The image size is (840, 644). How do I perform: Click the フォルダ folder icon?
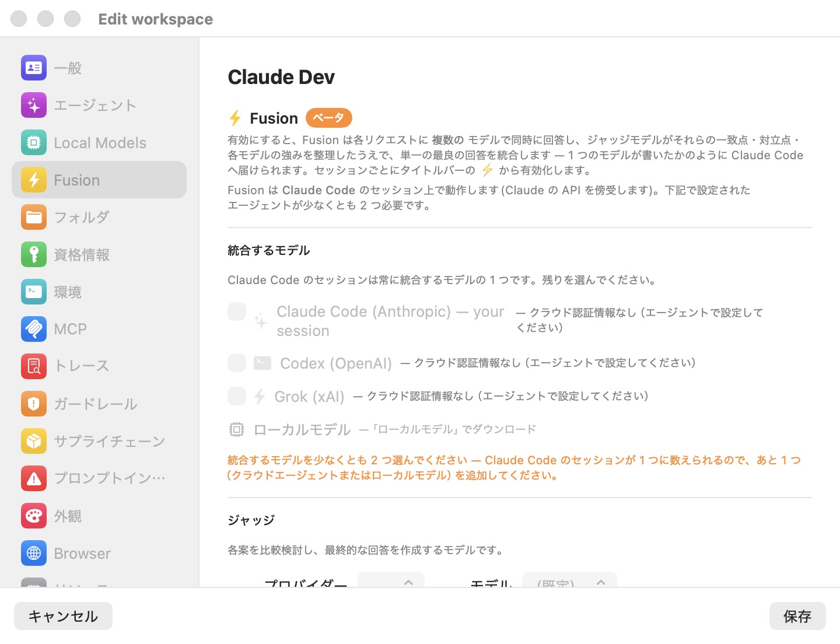34,218
